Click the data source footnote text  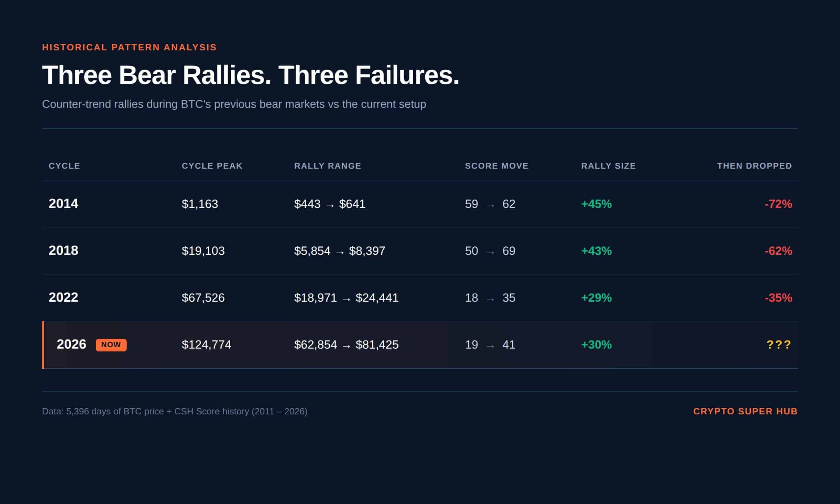[175, 411]
